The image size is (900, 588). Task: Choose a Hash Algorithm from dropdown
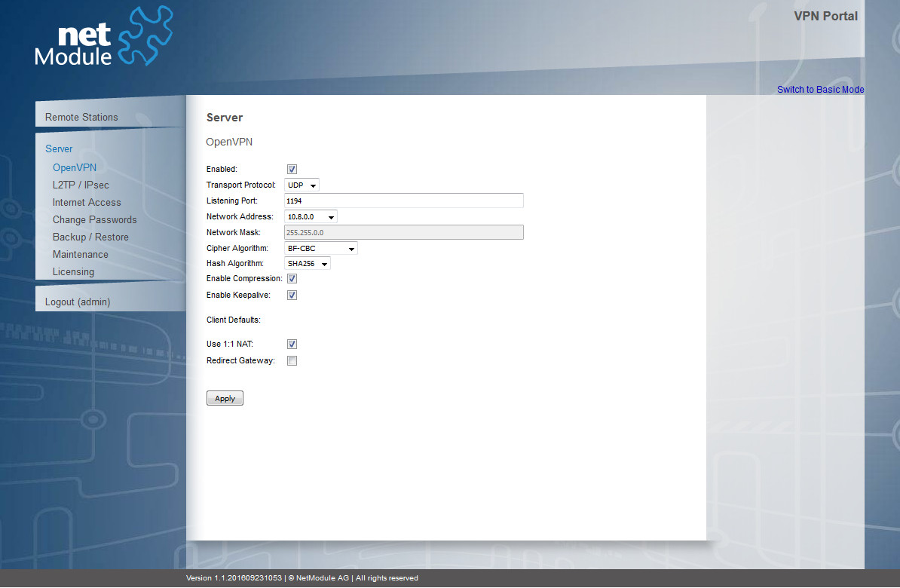[308, 264]
